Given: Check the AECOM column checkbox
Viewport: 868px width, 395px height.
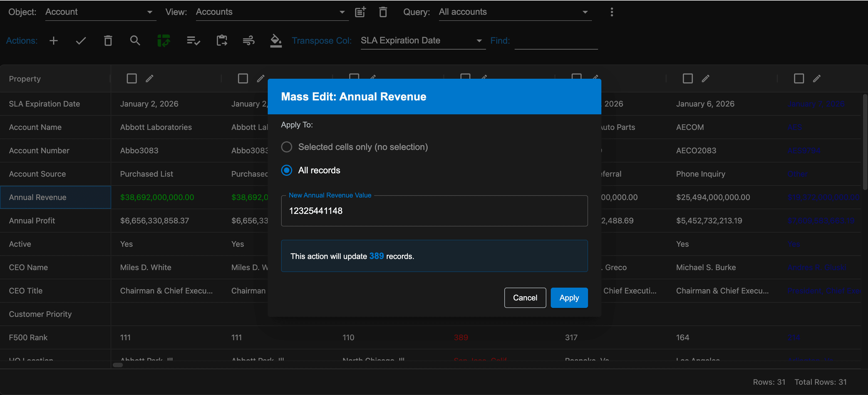Looking at the screenshot, I should 687,78.
